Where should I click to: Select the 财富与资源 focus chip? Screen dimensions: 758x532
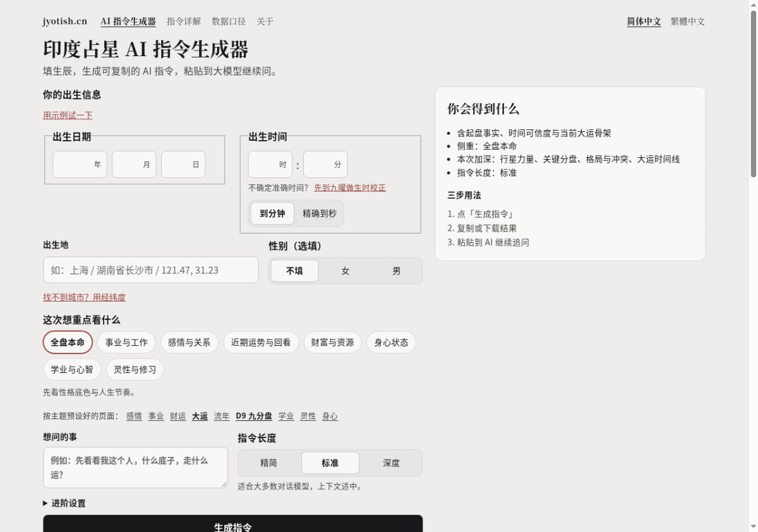332,343
